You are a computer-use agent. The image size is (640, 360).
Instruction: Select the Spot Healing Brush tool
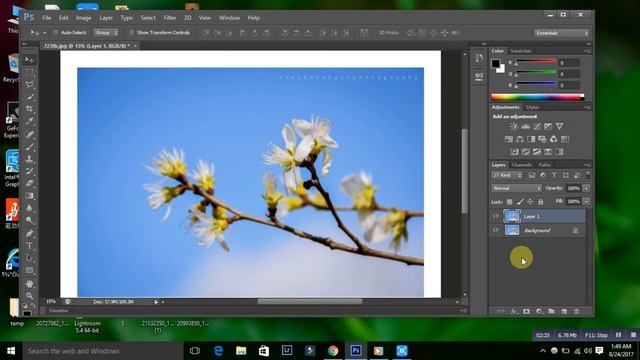[29, 134]
